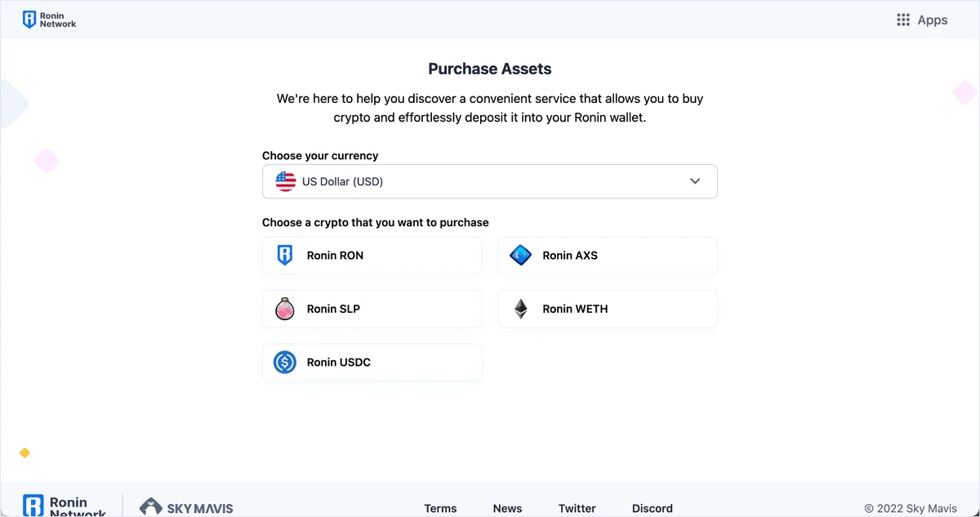Expand the currency dropdown chevron
Screen dimensions: 980x517
click(695, 181)
